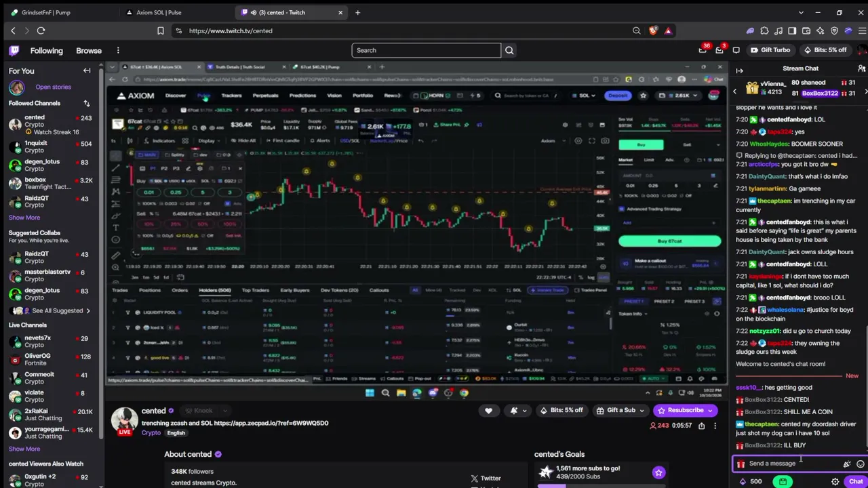The height and width of the screenshot is (488, 868).
Task: Click the Gift Turbo button
Action: 770,50
